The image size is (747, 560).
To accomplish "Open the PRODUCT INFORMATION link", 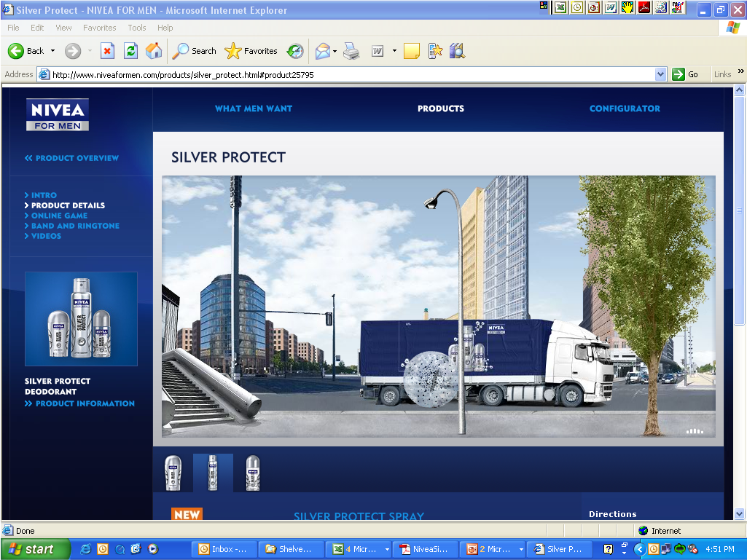I will (x=79, y=403).
